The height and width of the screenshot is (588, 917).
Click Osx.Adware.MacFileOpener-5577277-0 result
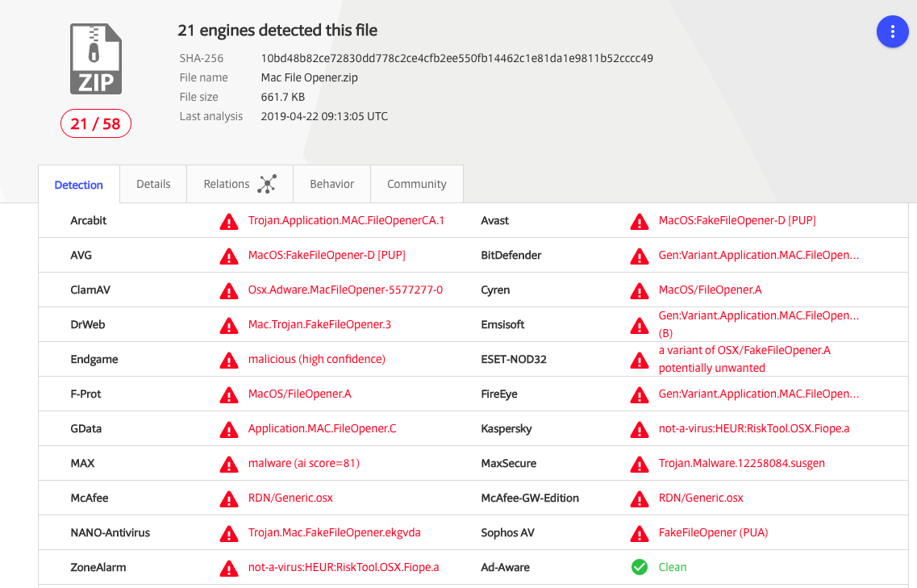pos(345,290)
